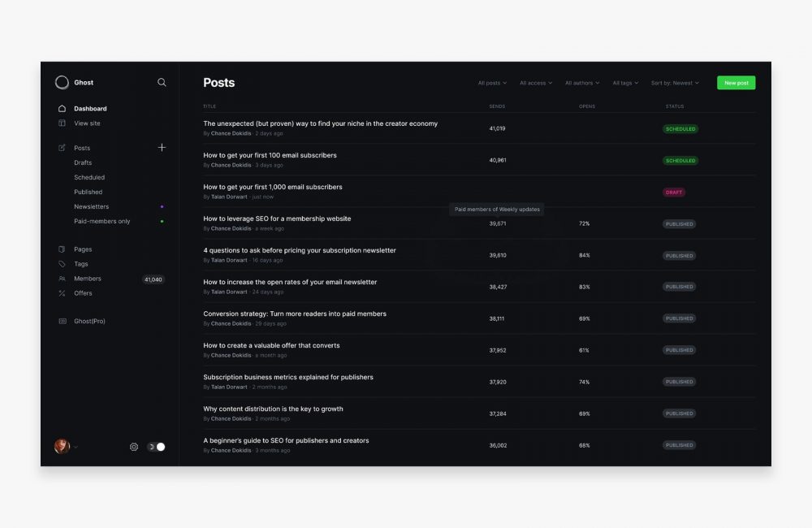Image resolution: width=812 pixels, height=528 pixels.
Task: Click the Ghost logo circle icon
Action: tap(62, 82)
